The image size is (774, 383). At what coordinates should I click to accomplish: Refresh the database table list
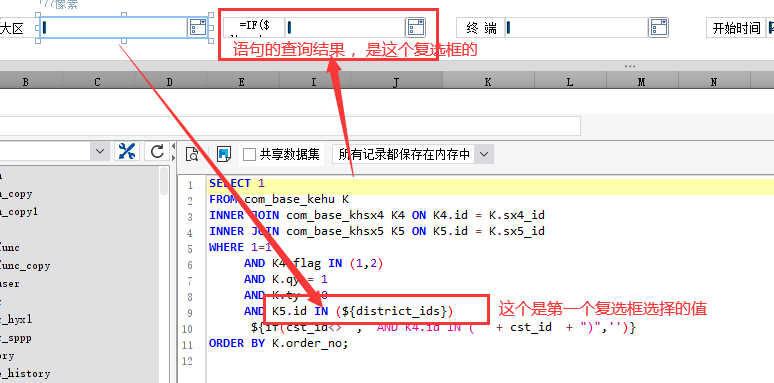[157, 152]
